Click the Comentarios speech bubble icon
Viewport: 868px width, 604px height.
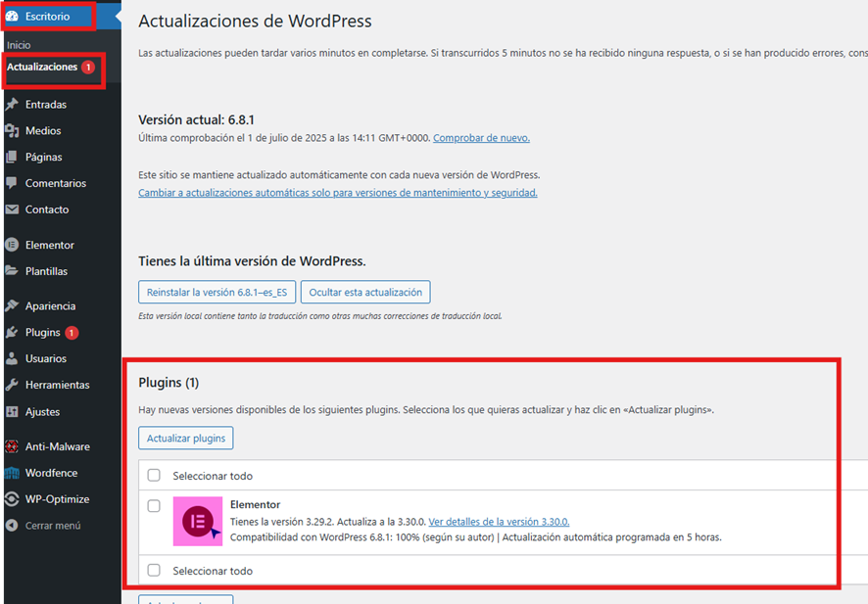pos(12,183)
